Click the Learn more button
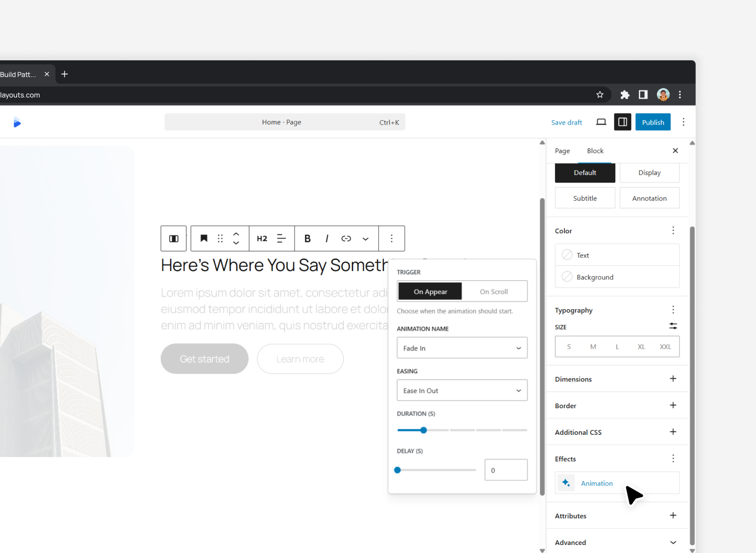Viewport: 756px width, 553px height. pyautogui.click(x=300, y=359)
